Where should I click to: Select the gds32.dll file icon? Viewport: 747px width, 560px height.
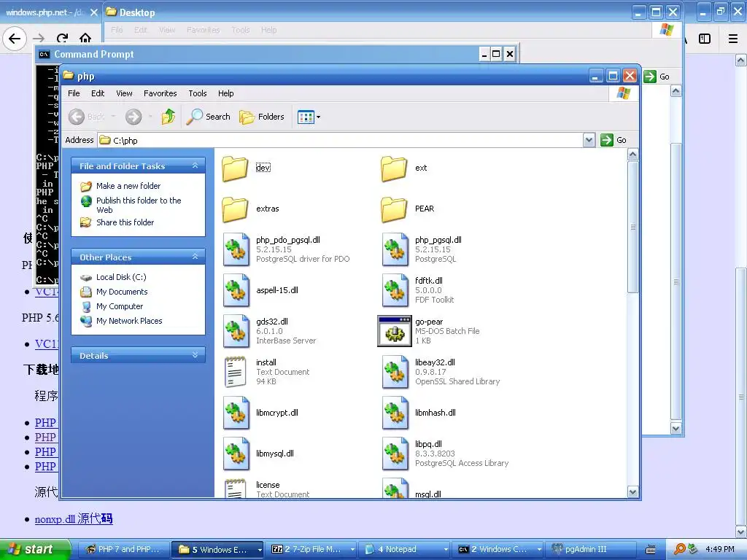click(236, 331)
